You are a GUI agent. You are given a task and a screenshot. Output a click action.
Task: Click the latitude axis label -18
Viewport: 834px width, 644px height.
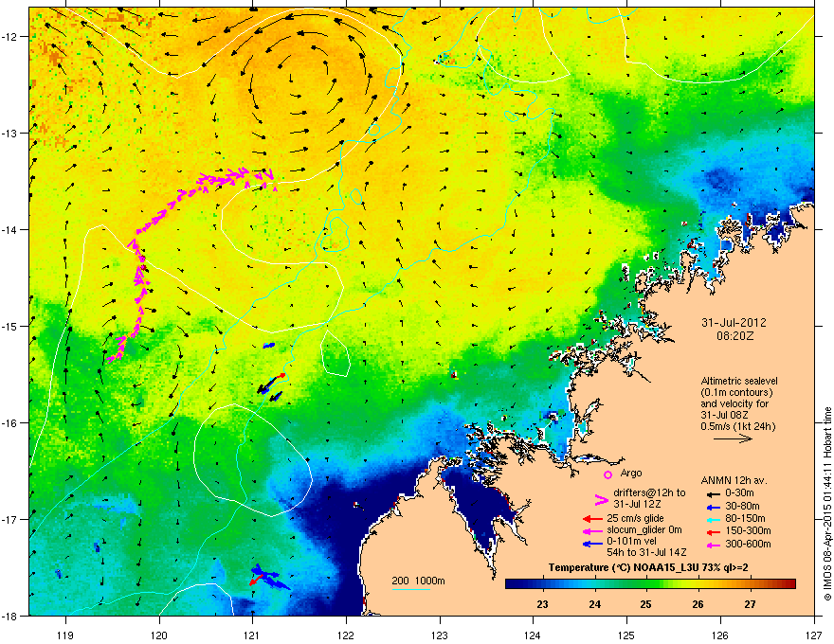click(x=10, y=616)
